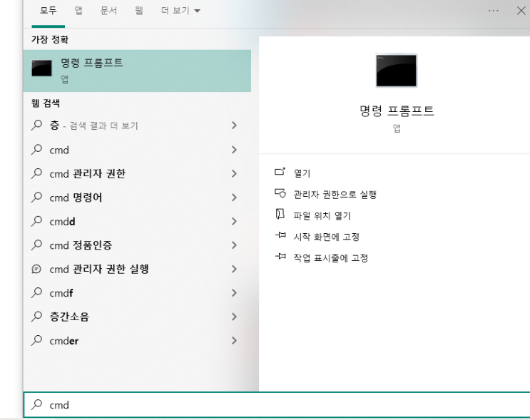Click search icon beside cmd 관리자 권한
Viewport: 530px width, 420px height.
coord(36,173)
